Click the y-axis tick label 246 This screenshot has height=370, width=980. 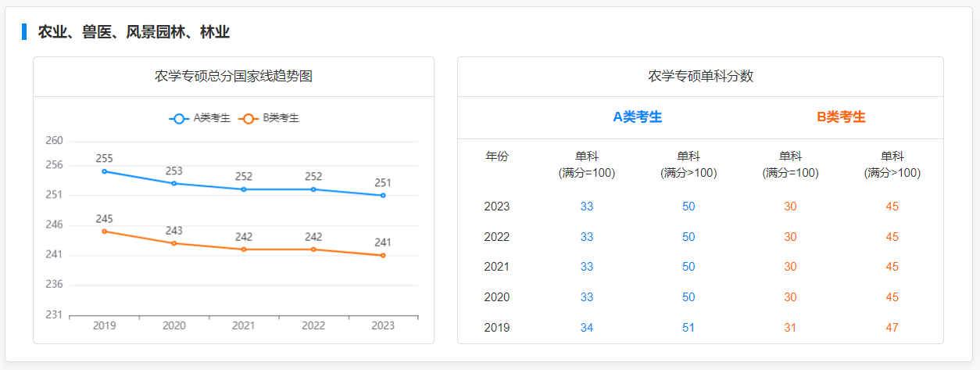click(x=55, y=225)
